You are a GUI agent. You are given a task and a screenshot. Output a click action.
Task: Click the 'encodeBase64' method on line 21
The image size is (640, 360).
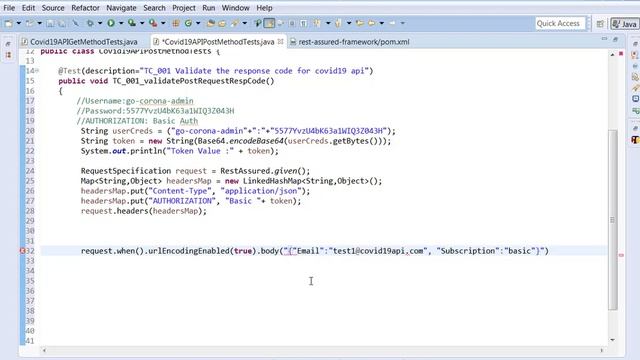tap(256, 141)
